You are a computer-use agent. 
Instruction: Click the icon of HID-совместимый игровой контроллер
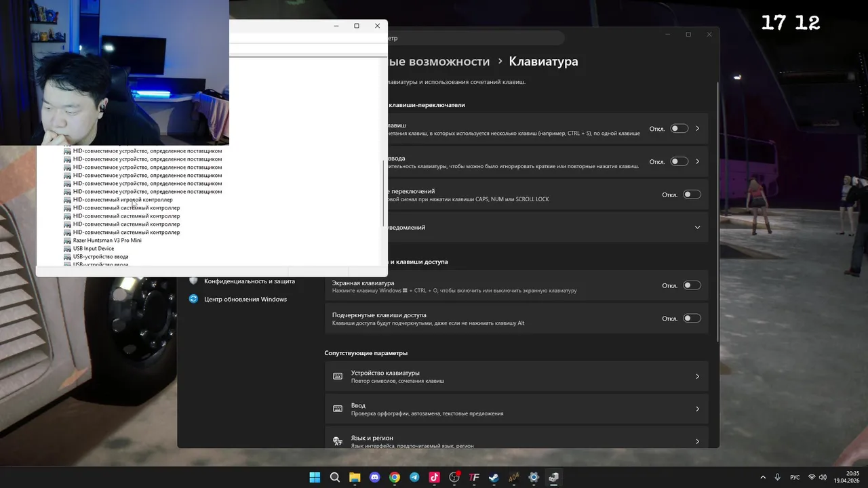click(x=67, y=200)
